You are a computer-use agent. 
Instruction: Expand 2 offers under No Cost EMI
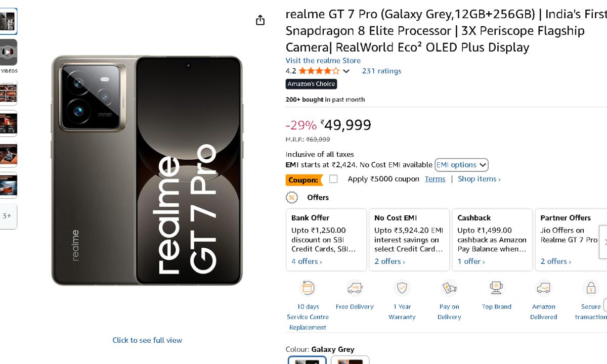coord(389,261)
